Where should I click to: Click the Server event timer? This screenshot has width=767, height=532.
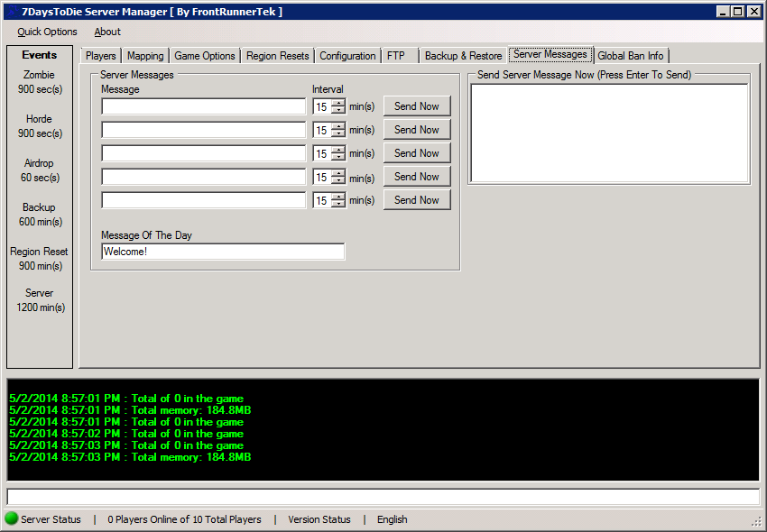40,300
